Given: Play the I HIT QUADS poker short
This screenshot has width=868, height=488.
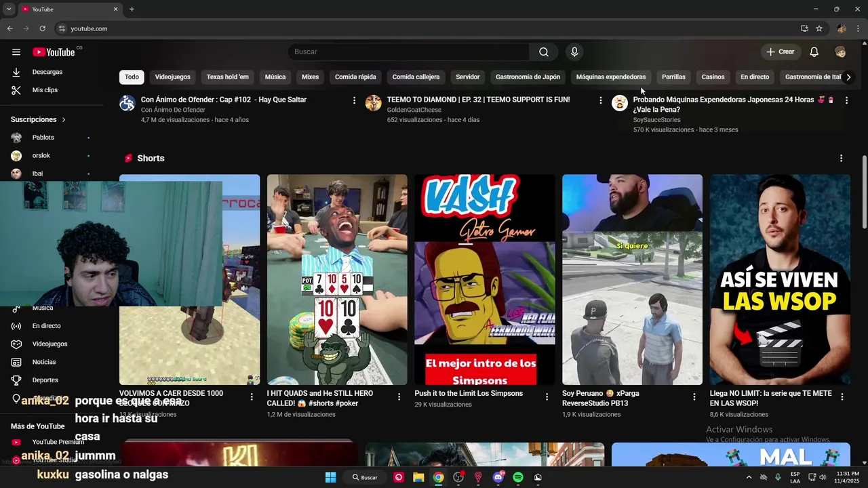Looking at the screenshot, I should coord(337,280).
